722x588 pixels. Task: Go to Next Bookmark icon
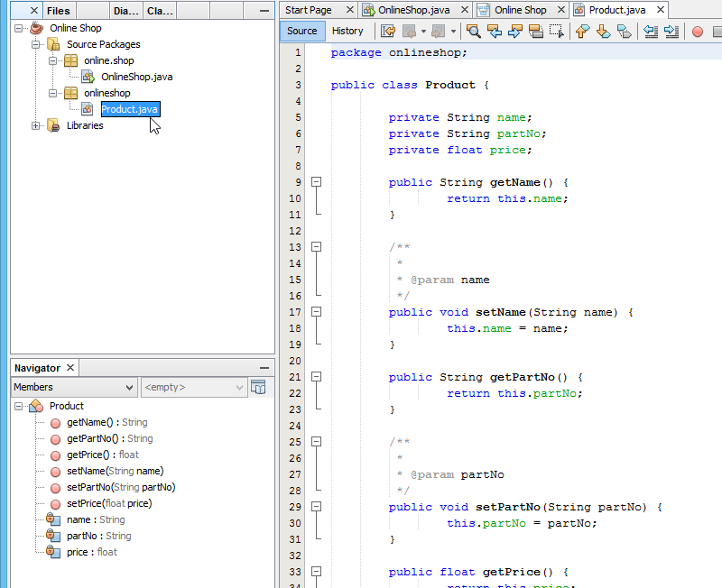coord(603,32)
